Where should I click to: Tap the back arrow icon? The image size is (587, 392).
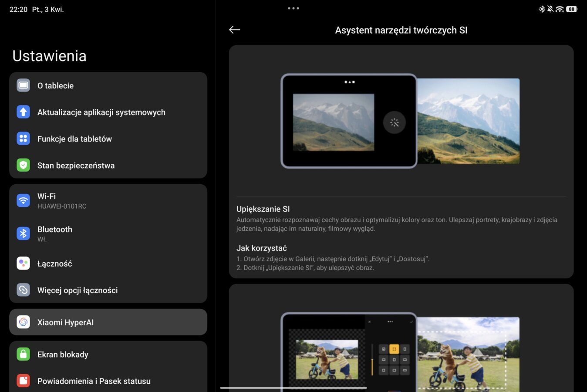tap(234, 30)
